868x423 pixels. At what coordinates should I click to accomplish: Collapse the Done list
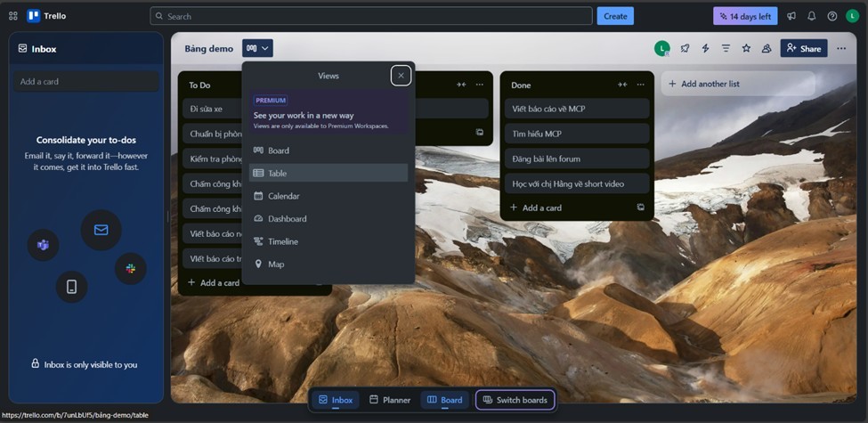click(x=622, y=85)
